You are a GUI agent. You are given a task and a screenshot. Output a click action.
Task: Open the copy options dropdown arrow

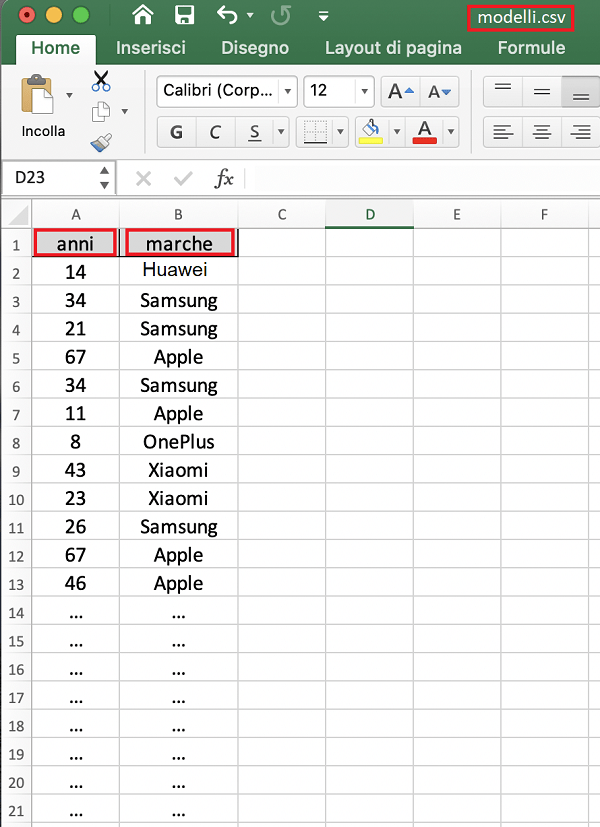pyautogui.click(x=125, y=111)
